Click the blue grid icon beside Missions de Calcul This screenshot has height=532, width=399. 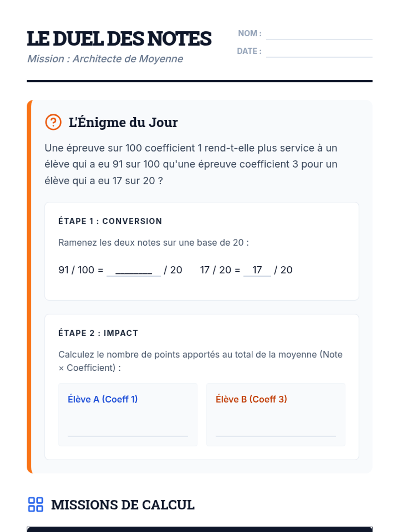[36, 504]
